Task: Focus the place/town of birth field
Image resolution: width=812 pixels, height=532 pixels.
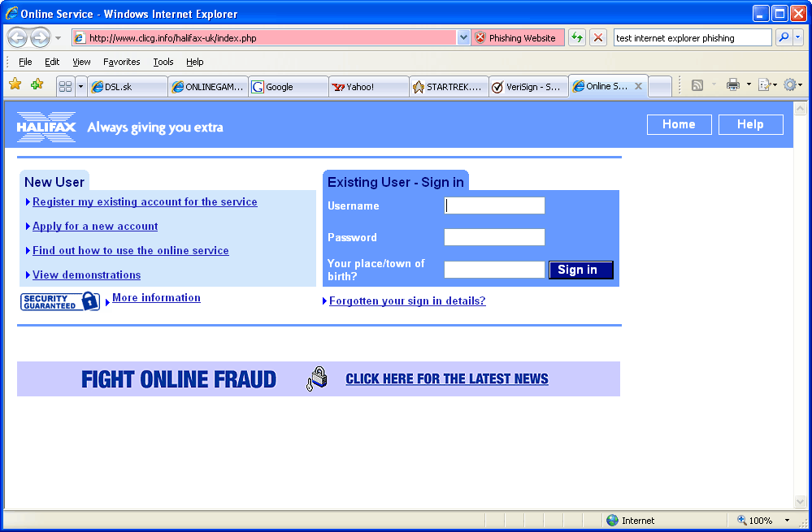Action: point(494,270)
